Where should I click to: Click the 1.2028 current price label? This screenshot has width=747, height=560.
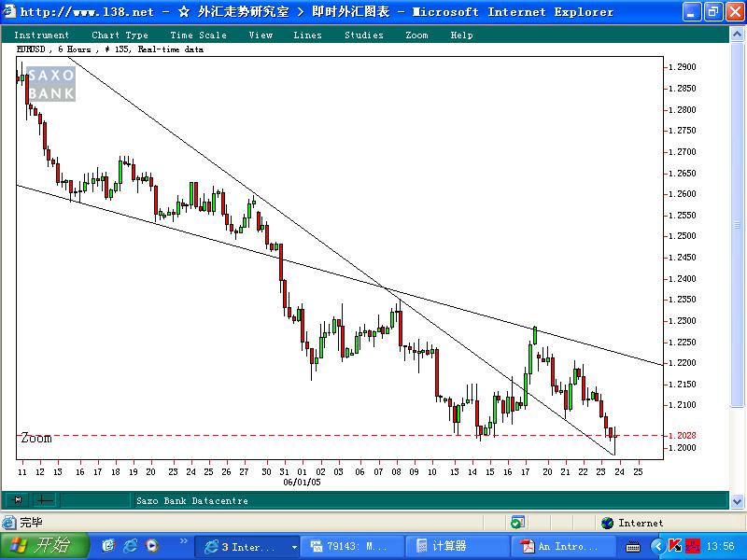(683, 436)
